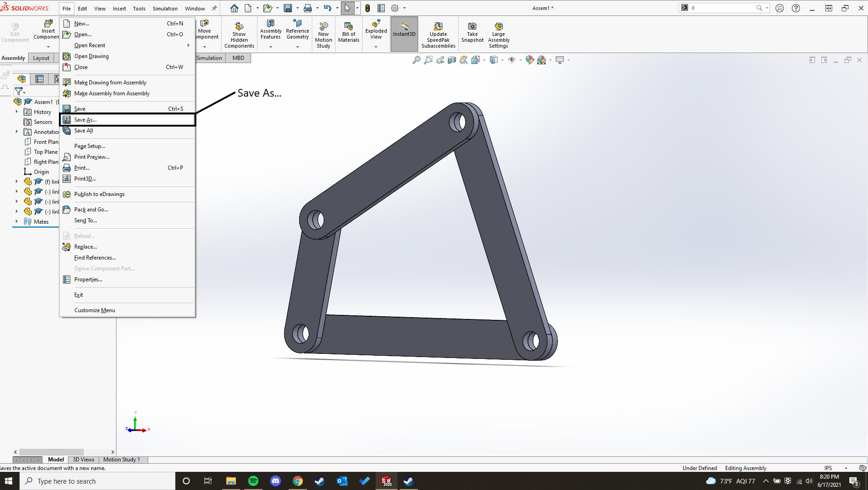Expand the History tree item
868x490 pixels.
(17, 112)
